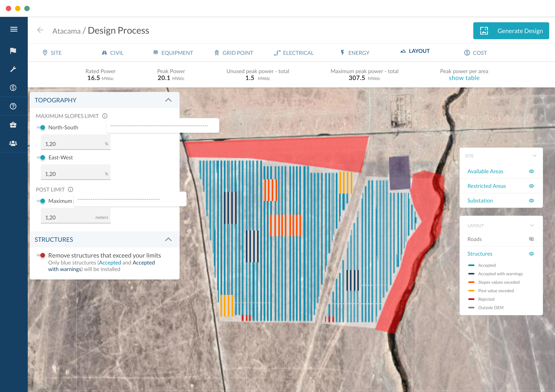Click the briefcase icon in sidebar
Image resolution: width=555 pixels, height=392 pixels.
[x=13, y=125]
